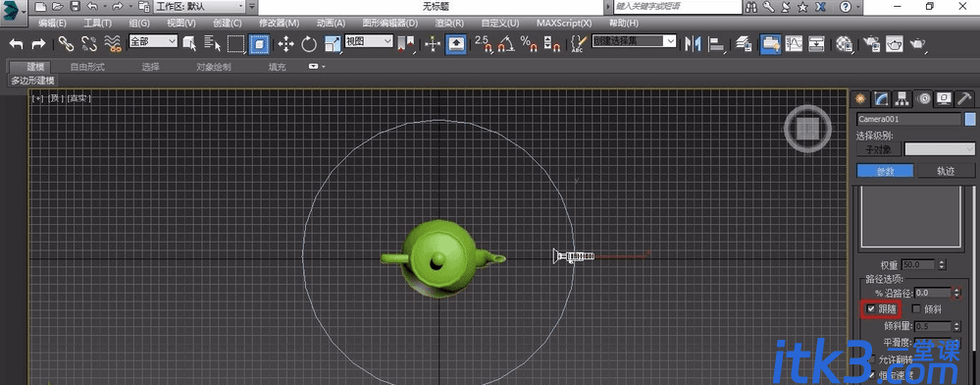Open the workspace selector dropdown
Viewport: 980px width, 385px height.
tap(199, 7)
